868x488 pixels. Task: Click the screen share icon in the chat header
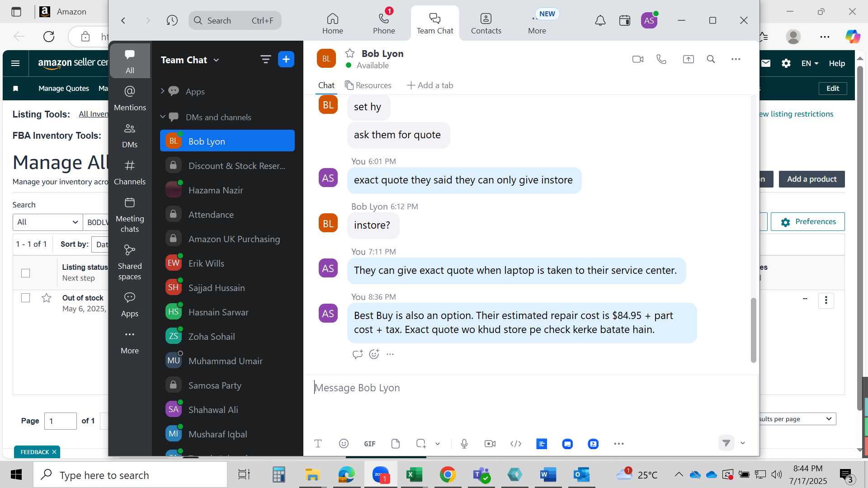[688, 59]
